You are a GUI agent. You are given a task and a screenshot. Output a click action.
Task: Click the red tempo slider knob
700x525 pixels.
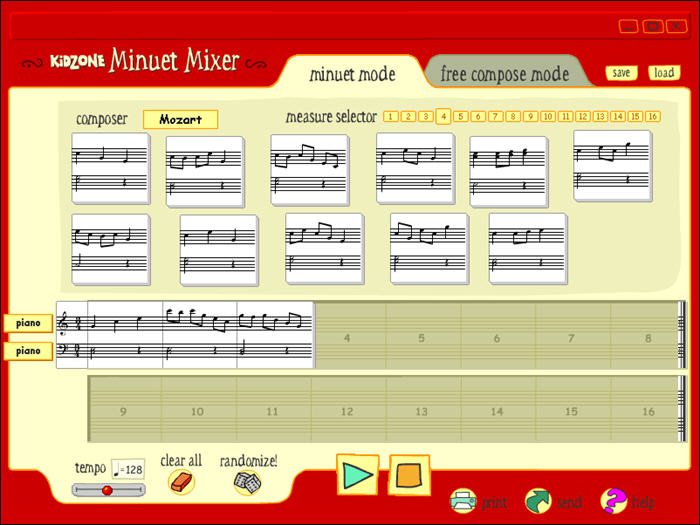pos(107,491)
